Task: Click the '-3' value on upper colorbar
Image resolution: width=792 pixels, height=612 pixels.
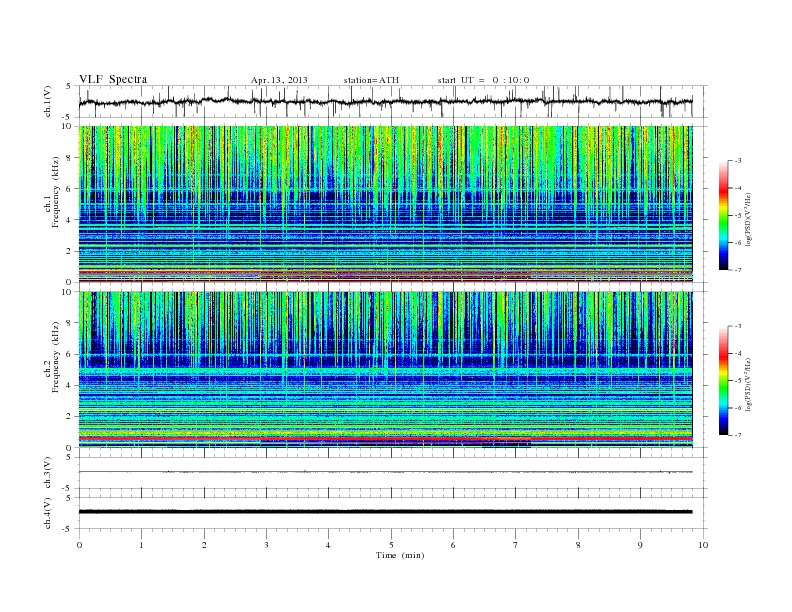Action: pyautogui.click(x=737, y=161)
